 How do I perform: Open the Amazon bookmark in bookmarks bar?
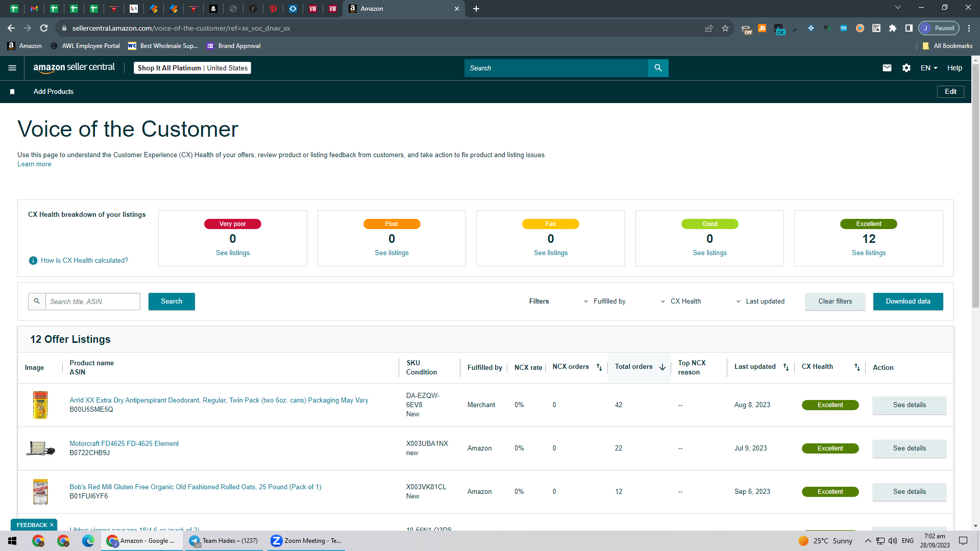point(24,46)
